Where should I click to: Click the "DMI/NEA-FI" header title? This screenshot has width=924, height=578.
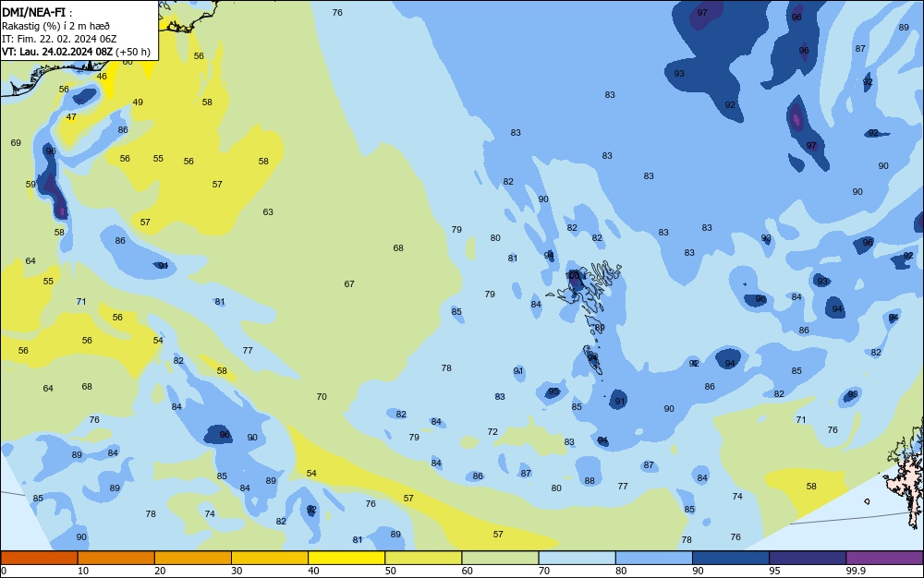click(x=34, y=13)
